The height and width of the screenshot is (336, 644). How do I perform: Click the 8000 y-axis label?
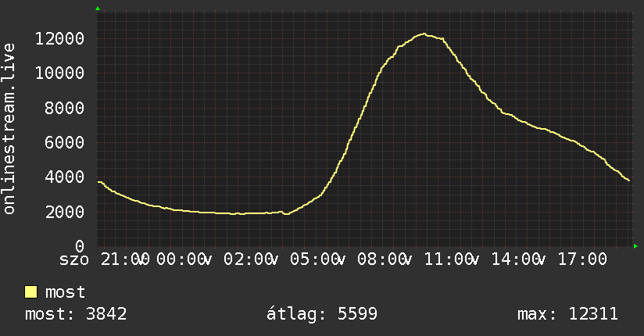(65, 108)
